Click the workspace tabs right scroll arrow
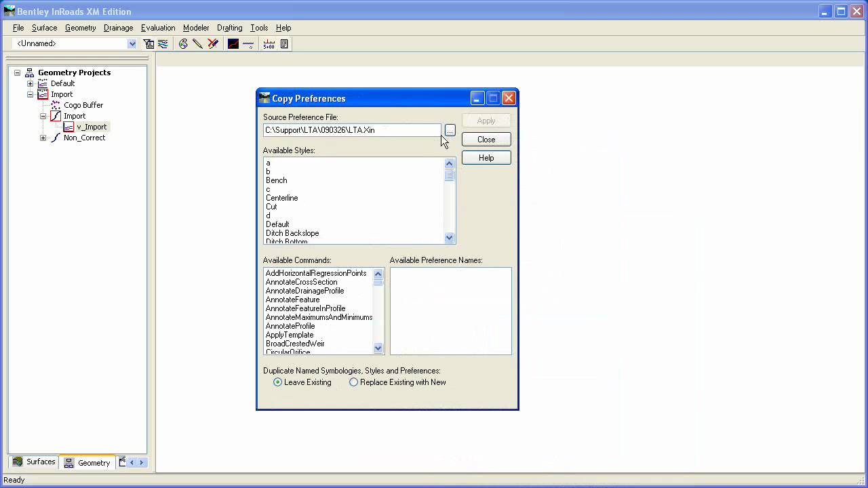The width and height of the screenshot is (868, 488). tap(141, 462)
